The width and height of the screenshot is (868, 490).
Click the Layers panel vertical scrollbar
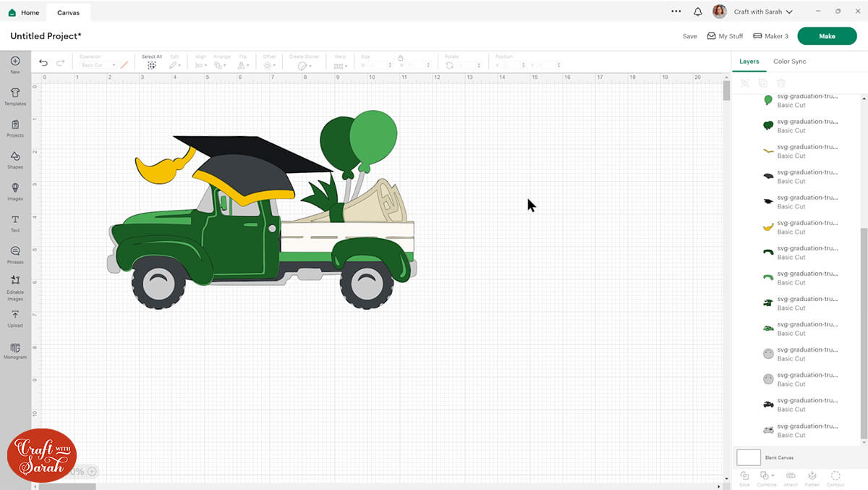(x=864, y=333)
